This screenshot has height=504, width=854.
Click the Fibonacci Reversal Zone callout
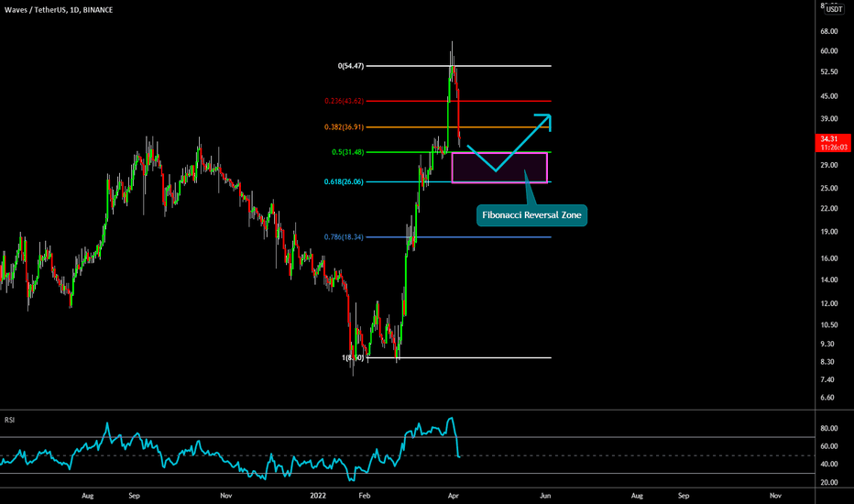[x=531, y=215]
